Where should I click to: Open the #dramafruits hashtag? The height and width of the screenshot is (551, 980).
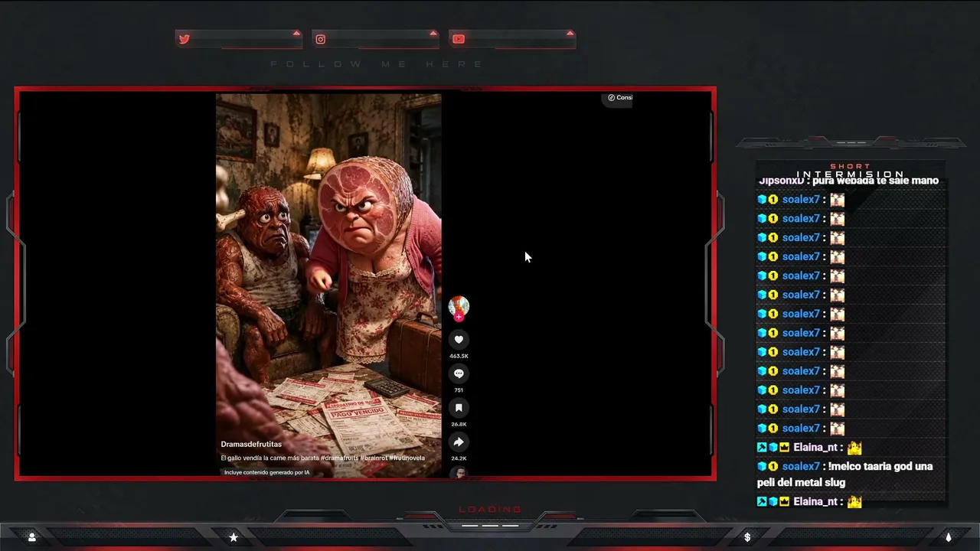(x=340, y=458)
